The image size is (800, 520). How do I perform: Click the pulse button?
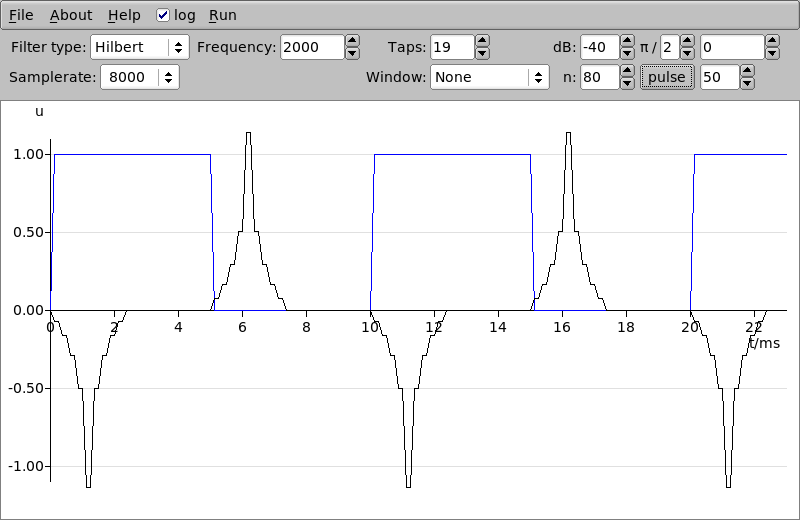[667, 77]
